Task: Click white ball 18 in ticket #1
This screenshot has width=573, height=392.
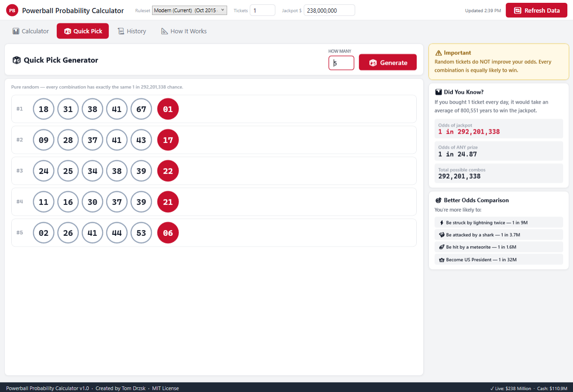Action: pyautogui.click(x=44, y=109)
